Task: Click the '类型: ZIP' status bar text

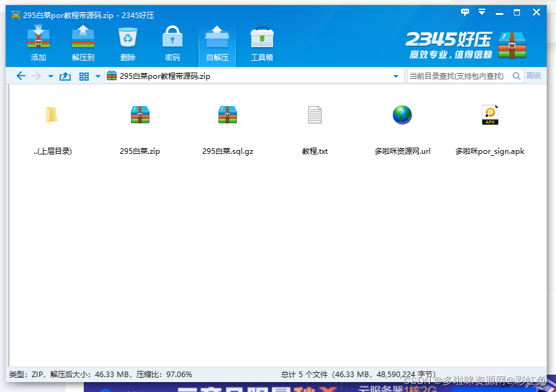Action: point(26,374)
